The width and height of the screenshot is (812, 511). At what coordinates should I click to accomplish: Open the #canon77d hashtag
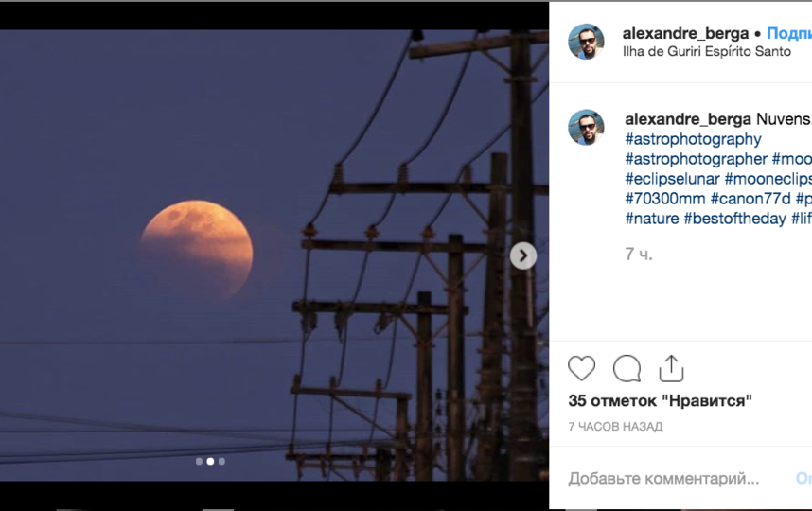(750, 199)
